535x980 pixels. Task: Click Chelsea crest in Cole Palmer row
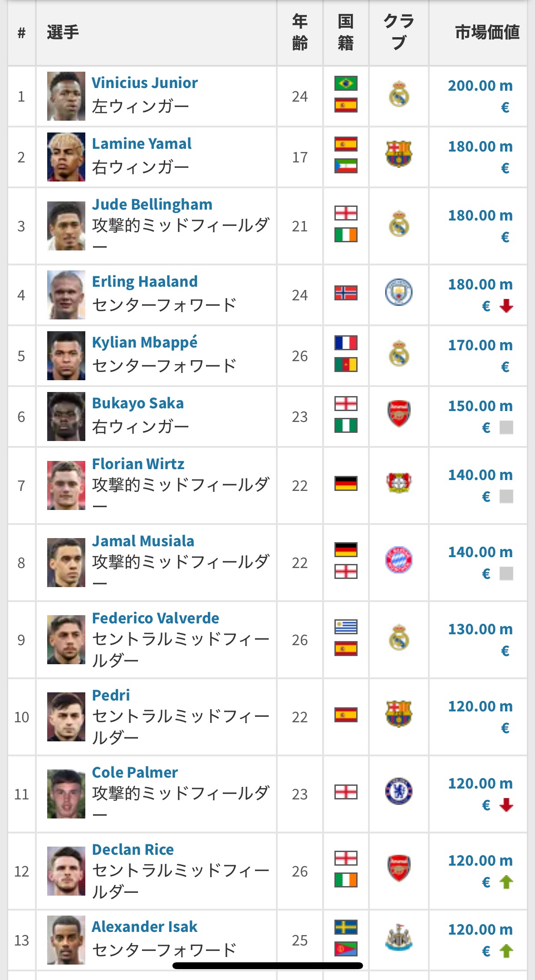[x=399, y=791]
